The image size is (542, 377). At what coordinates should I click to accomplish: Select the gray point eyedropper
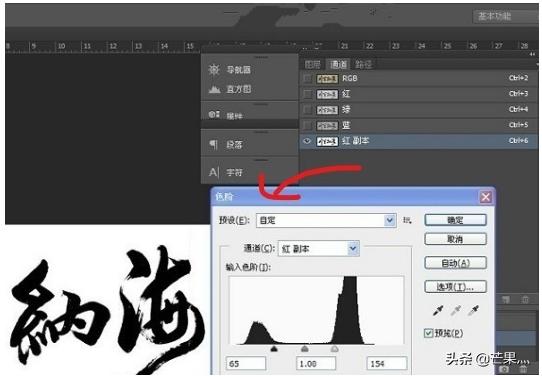[x=456, y=310]
